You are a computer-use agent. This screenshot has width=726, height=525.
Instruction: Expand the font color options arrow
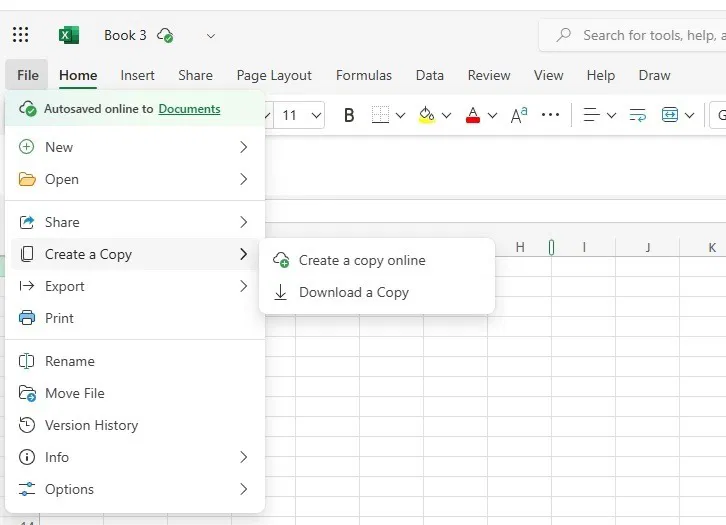493,115
